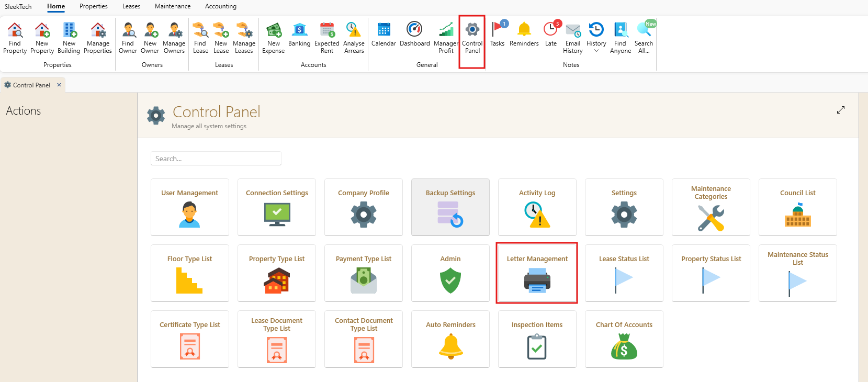Start a New Lease

point(221,38)
